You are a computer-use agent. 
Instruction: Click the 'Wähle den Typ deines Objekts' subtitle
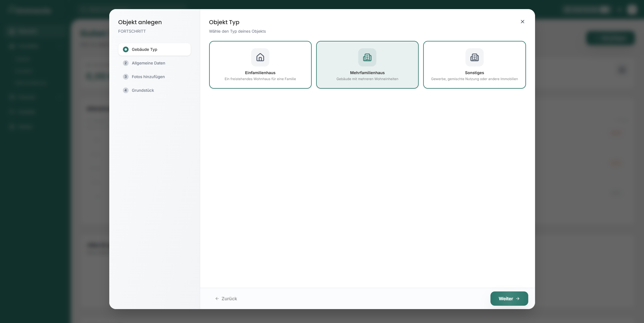[237, 31]
